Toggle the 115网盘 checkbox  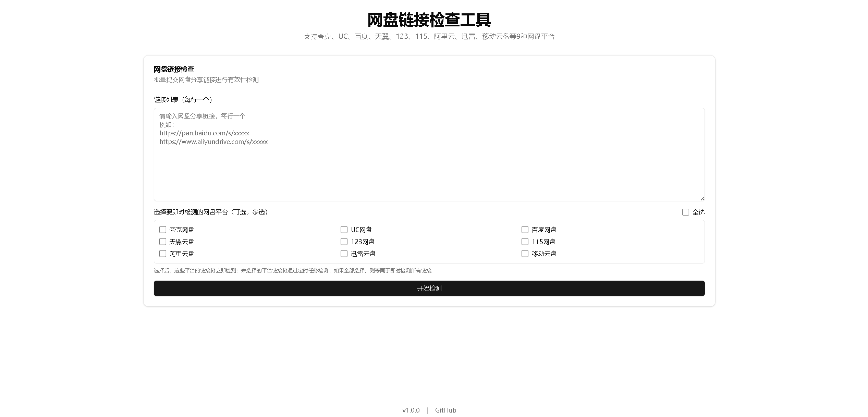[x=525, y=242]
